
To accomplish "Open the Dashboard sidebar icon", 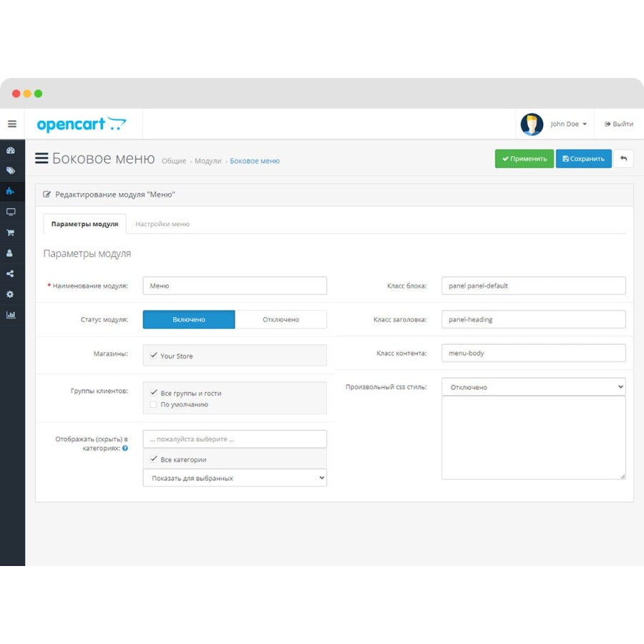I will [x=11, y=150].
